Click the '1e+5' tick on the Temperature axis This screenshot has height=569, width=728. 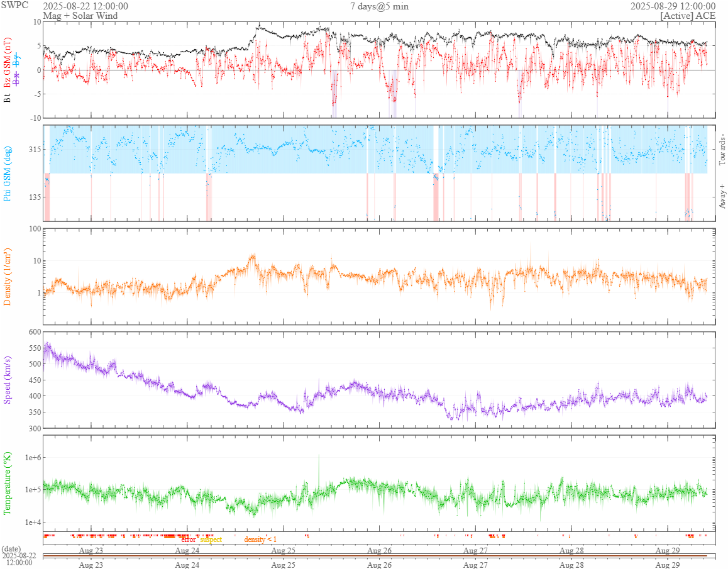coord(33,490)
